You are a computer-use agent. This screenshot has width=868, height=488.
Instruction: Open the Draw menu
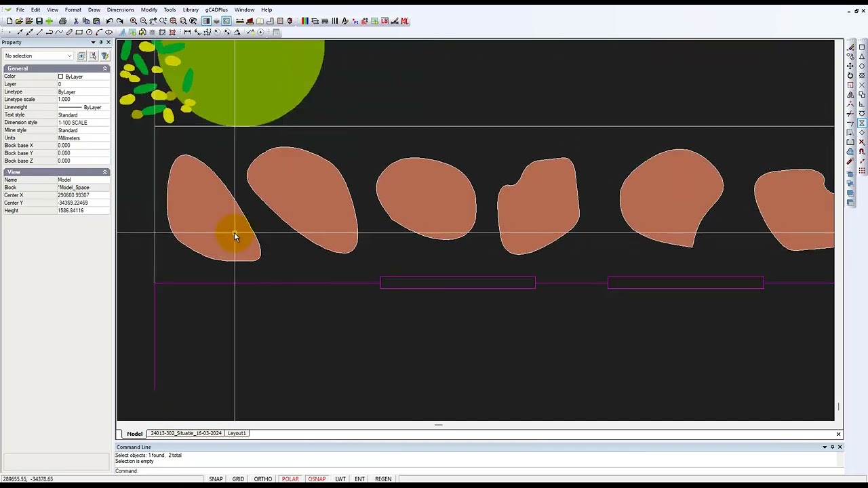94,9
